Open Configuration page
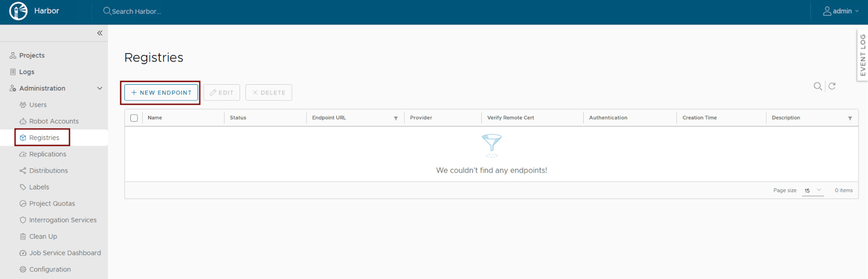The height and width of the screenshot is (279, 868). click(50, 269)
